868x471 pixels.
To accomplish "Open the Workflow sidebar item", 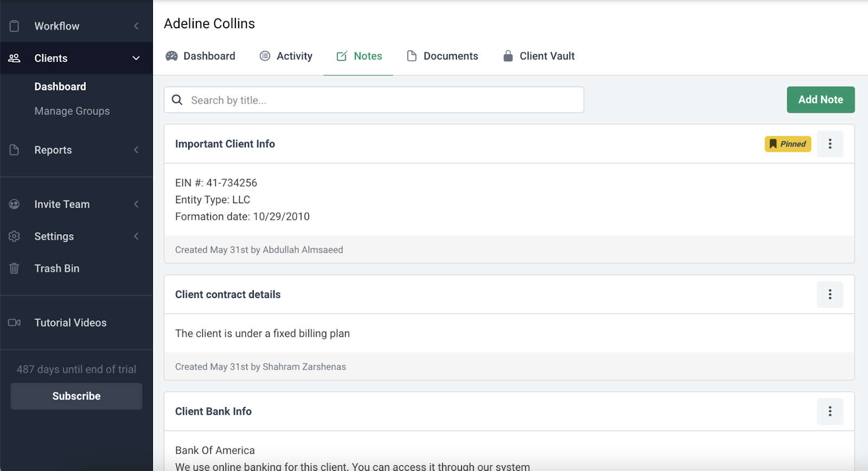I will coord(76,26).
